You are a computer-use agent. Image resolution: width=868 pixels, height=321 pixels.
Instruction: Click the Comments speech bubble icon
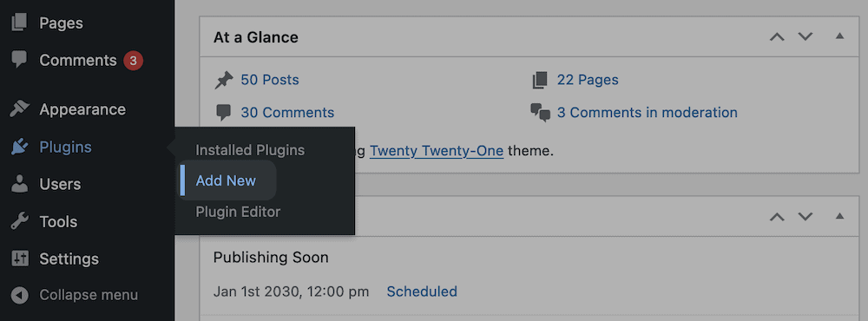click(19, 59)
